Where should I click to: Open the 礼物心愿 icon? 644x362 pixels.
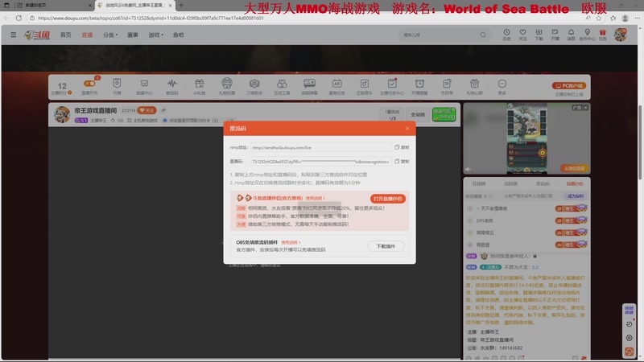click(474, 87)
